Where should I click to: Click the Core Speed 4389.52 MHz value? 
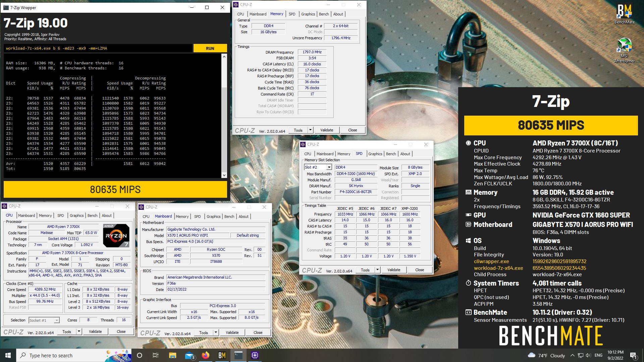pyautogui.click(x=45, y=289)
